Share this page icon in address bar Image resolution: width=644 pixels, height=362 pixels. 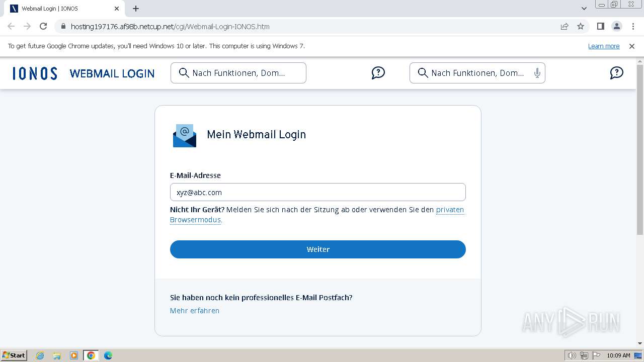click(x=565, y=26)
